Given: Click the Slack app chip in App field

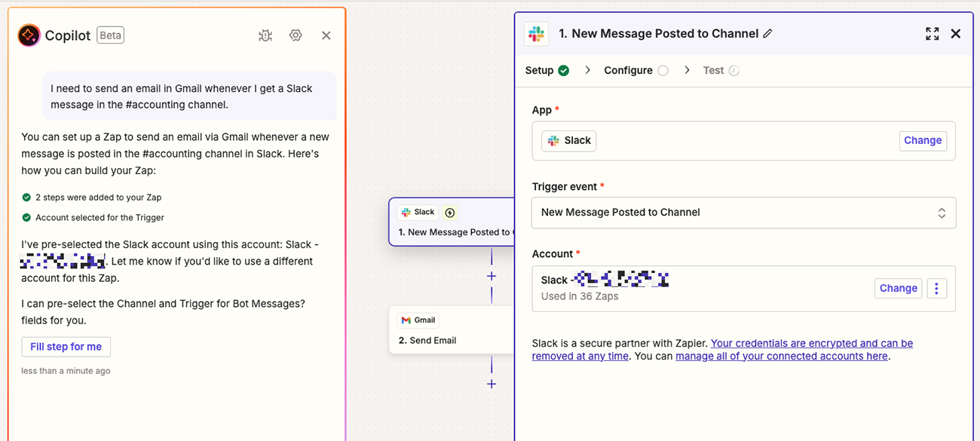Looking at the screenshot, I should [x=569, y=141].
